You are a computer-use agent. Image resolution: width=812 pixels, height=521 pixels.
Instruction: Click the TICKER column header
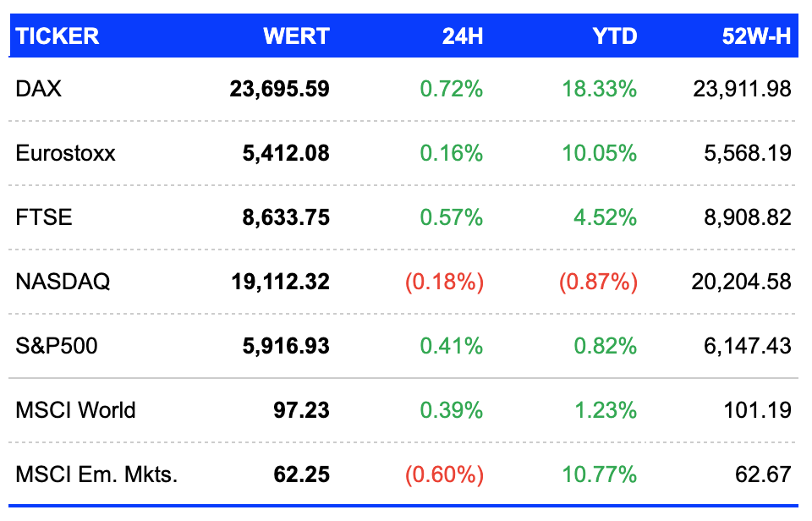pos(57,36)
